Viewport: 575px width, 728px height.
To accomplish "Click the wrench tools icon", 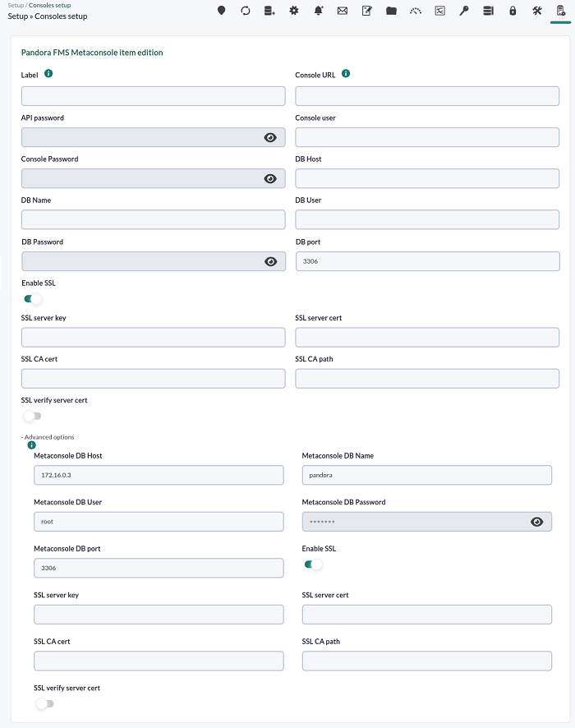I will [x=536, y=11].
